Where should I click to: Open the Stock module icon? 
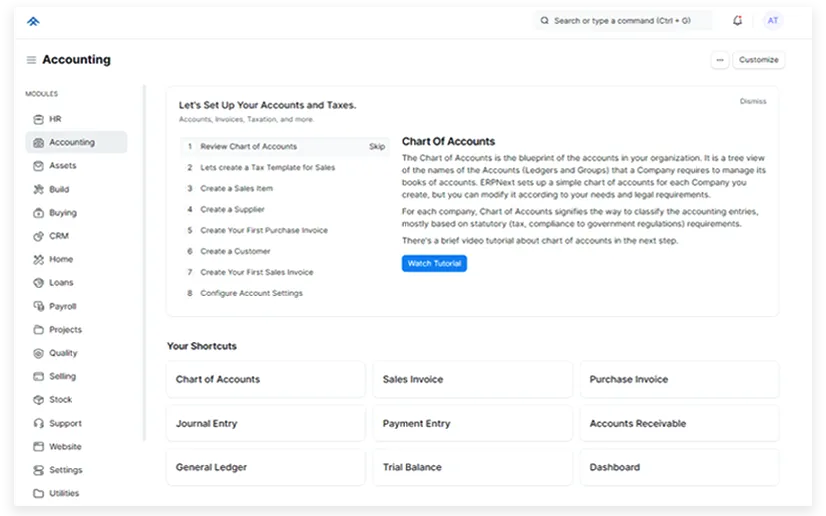coord(38,400)
